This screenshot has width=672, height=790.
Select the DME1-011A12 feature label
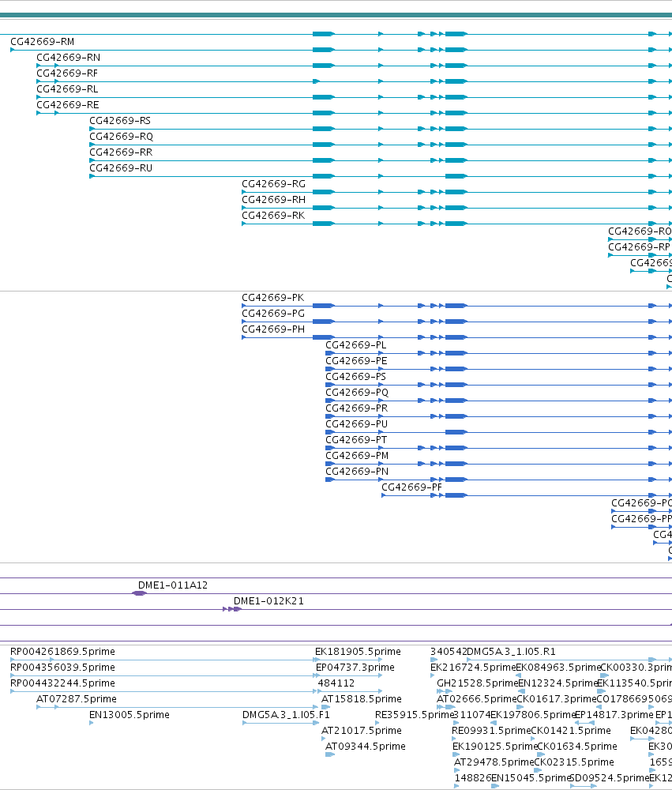[173, 585]
